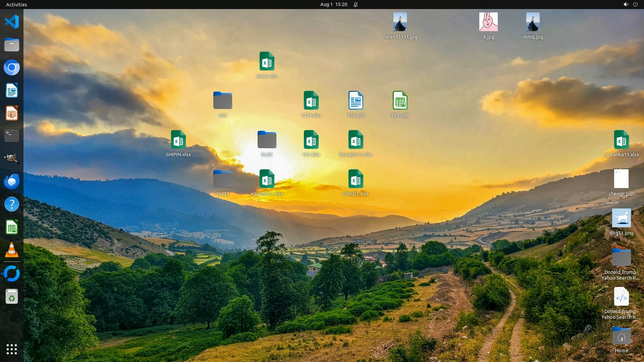Select the chengji.pdf file thumbnail
Image resolution: width=644 pixels, height=362 pixels.
621,179
